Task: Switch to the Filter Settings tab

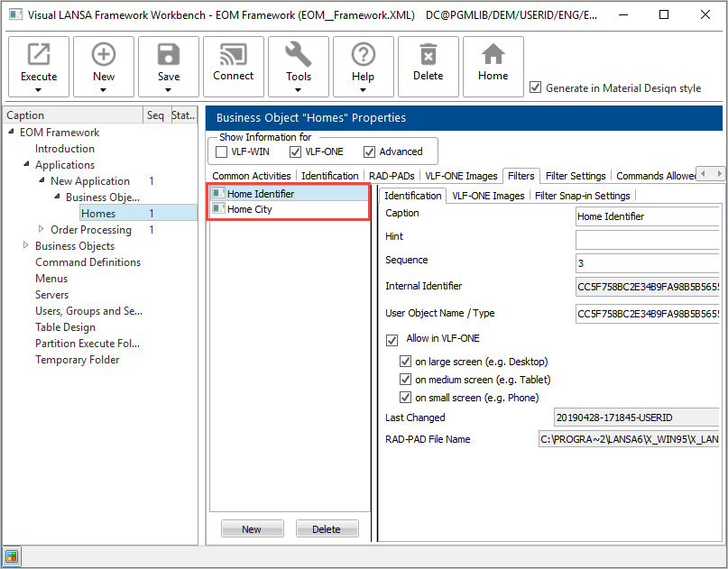Action: pos(576,176)
